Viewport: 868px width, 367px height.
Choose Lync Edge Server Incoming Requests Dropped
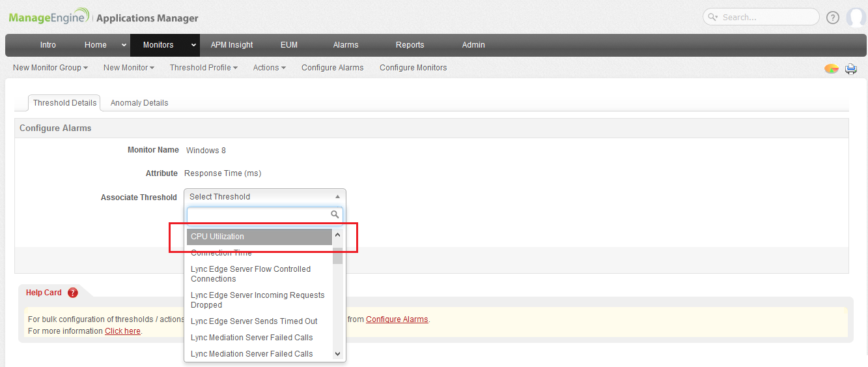pyautogui.click(x=259, y=300)
